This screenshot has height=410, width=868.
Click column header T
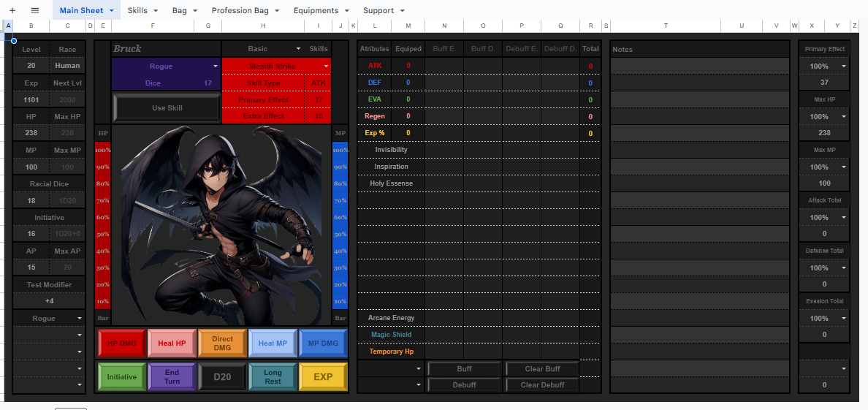(x=666, y=26)
